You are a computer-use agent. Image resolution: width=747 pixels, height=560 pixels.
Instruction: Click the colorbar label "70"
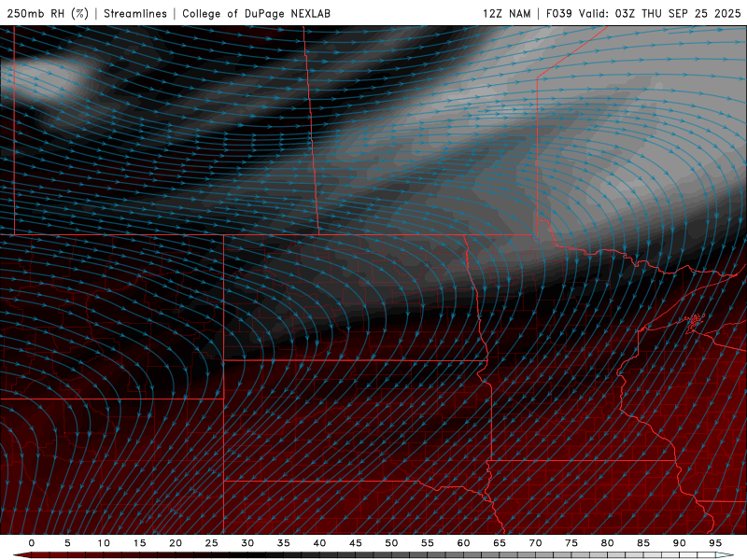[x=535, y=543]
